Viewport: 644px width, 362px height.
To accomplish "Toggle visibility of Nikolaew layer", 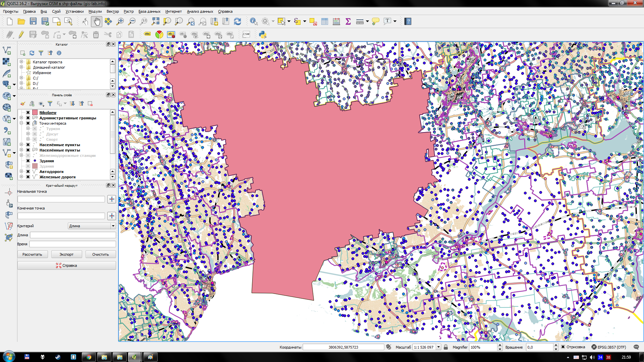I will click(28, 113).
